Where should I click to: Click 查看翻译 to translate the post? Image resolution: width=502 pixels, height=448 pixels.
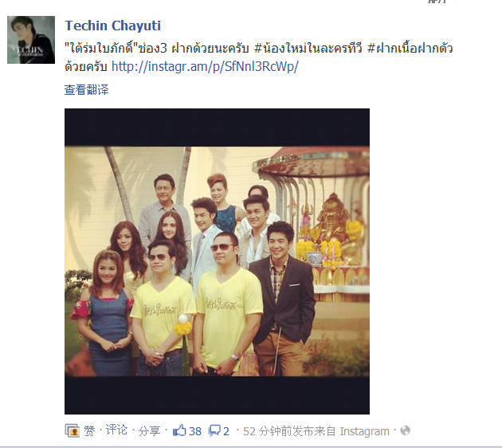(86, 90)
